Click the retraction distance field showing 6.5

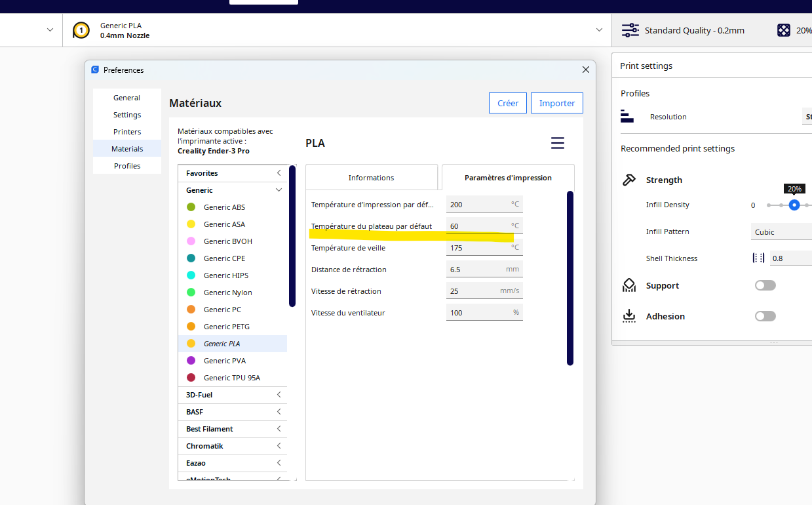tap(484, 269)
